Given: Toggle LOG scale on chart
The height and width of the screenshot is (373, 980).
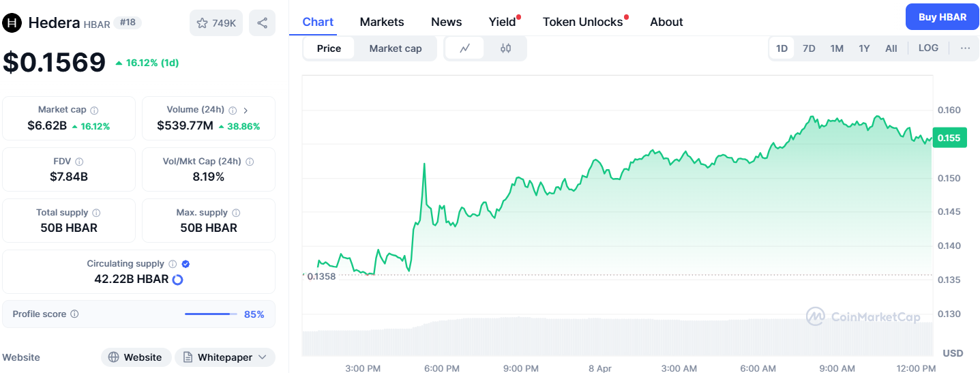Looking at the screenshot, I should 928,48.
